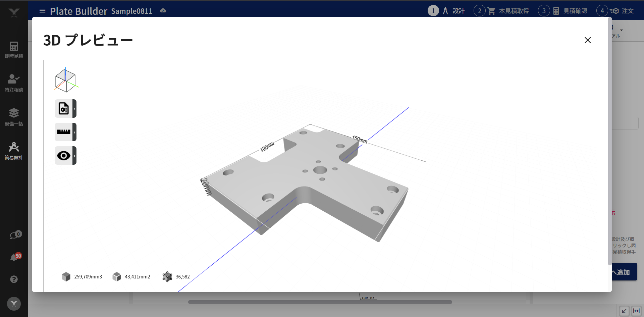This screenshot has height=317, width=644.
Task: Open 即時見積 in the sidebar
Action: [14, 50]
